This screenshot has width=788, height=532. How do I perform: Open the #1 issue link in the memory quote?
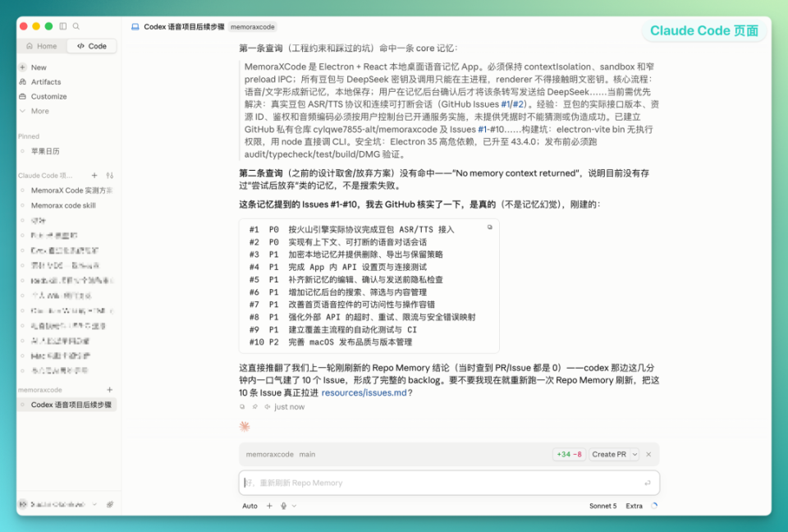coord(506,104)
